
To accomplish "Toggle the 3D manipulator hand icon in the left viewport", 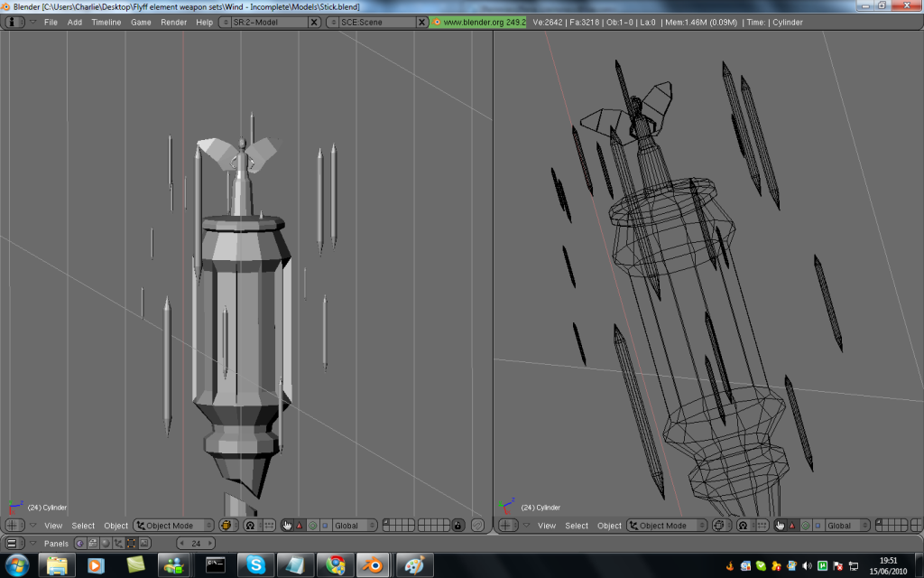I will click(287, 526).
